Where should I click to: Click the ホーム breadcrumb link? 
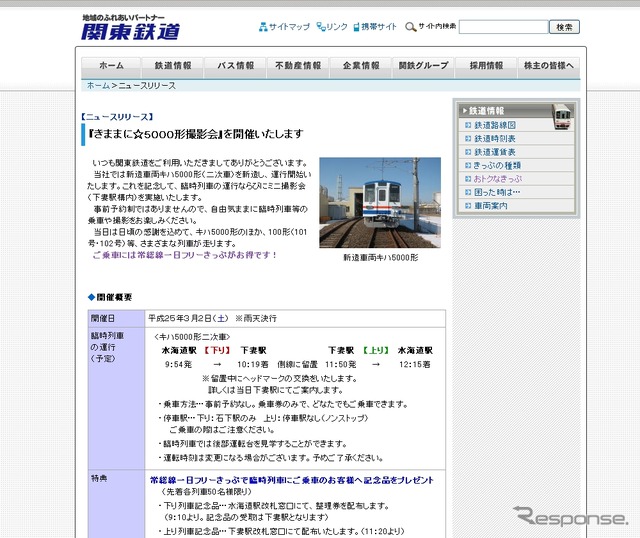tap(98, 86)
